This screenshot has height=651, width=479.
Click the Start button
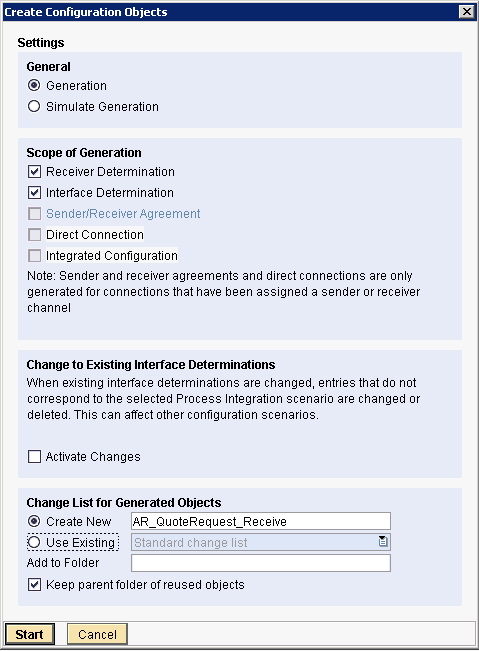(x=29, y=634)
